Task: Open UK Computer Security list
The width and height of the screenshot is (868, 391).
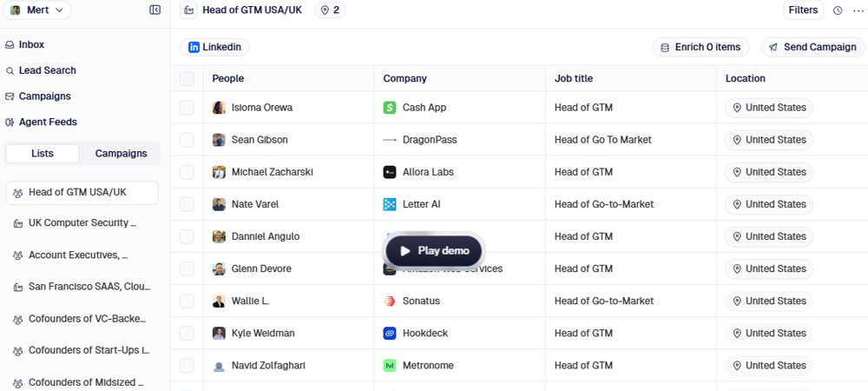Action: 82,222
